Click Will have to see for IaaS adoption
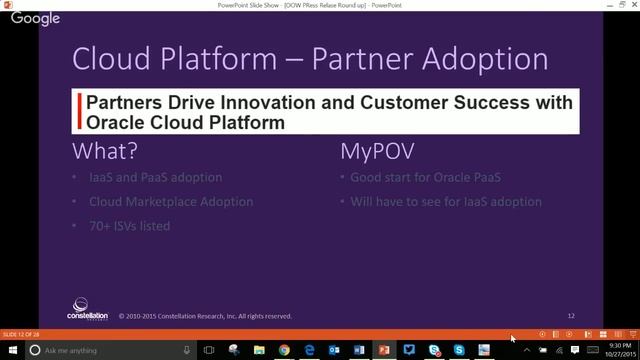Viewport: 640px width, 360px height. 446,202
